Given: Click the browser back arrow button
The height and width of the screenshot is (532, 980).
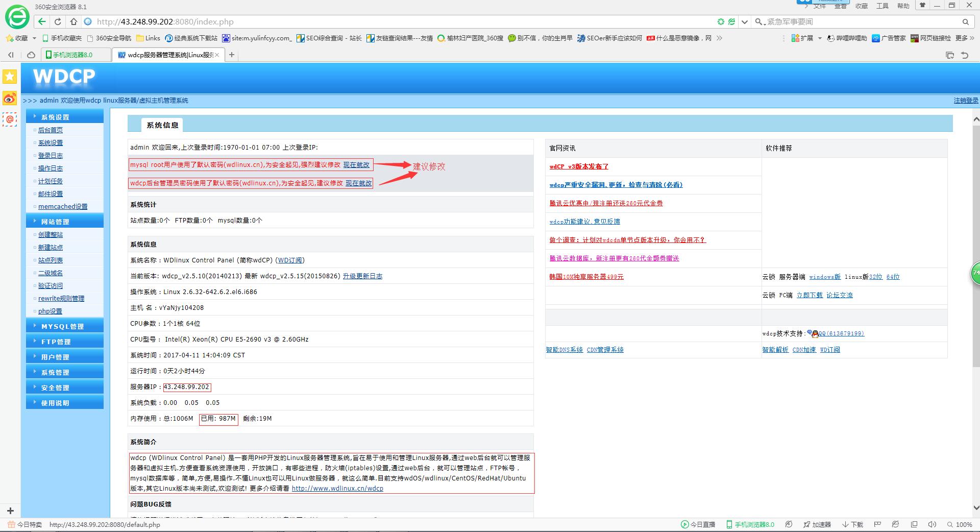Looking at the screenshot, I should pyautogui.click(x=42, y=21).
